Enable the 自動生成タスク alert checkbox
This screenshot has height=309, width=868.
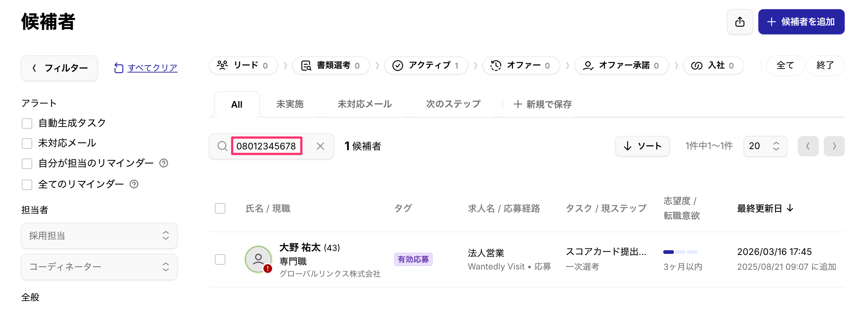pos(27,123)
